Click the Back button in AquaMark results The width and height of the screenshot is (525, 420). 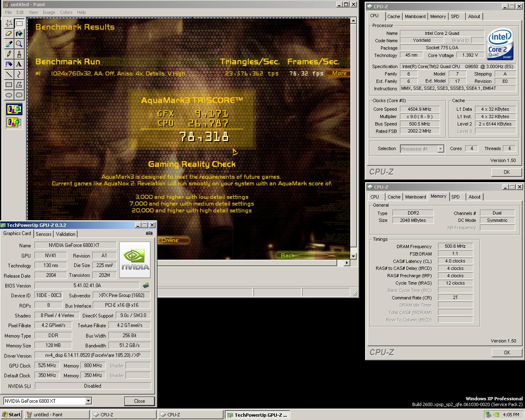tap(288, 256)
